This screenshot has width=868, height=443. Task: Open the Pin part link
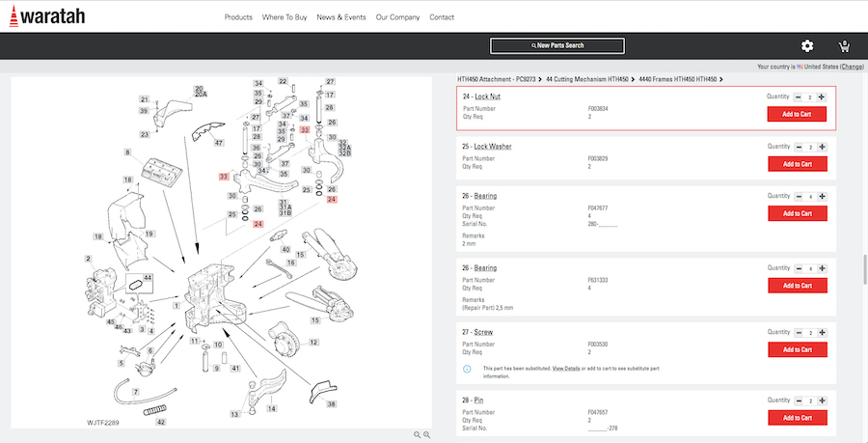point(478,400)
